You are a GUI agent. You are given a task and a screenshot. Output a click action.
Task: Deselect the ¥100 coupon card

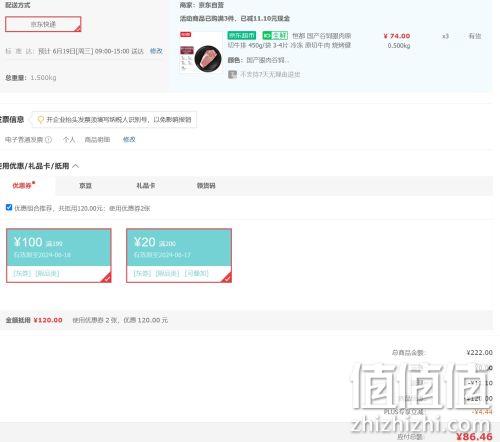pyautogui.click(x=59, y=255)
